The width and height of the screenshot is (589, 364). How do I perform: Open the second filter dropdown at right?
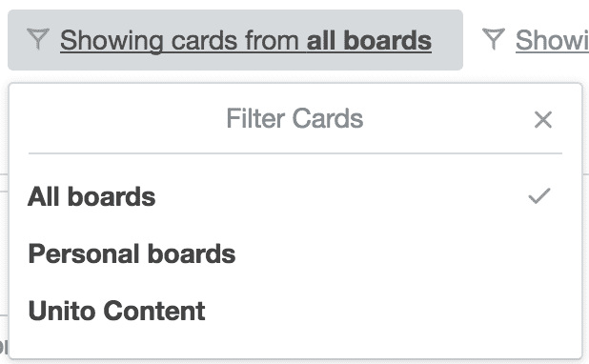pos(536,40)
